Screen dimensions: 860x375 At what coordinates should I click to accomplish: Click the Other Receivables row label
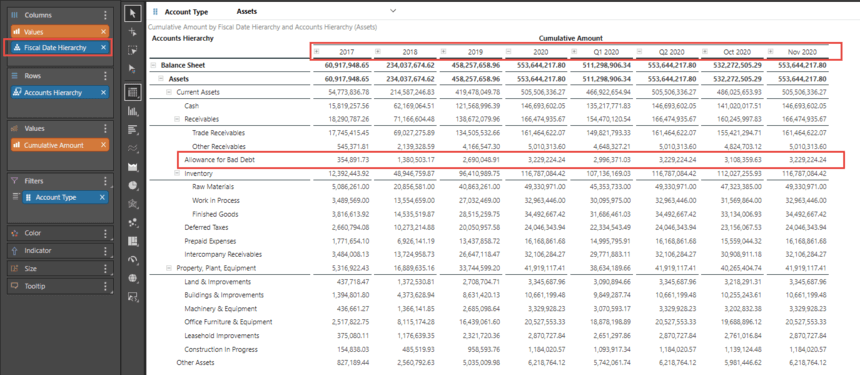pos(219,146)
